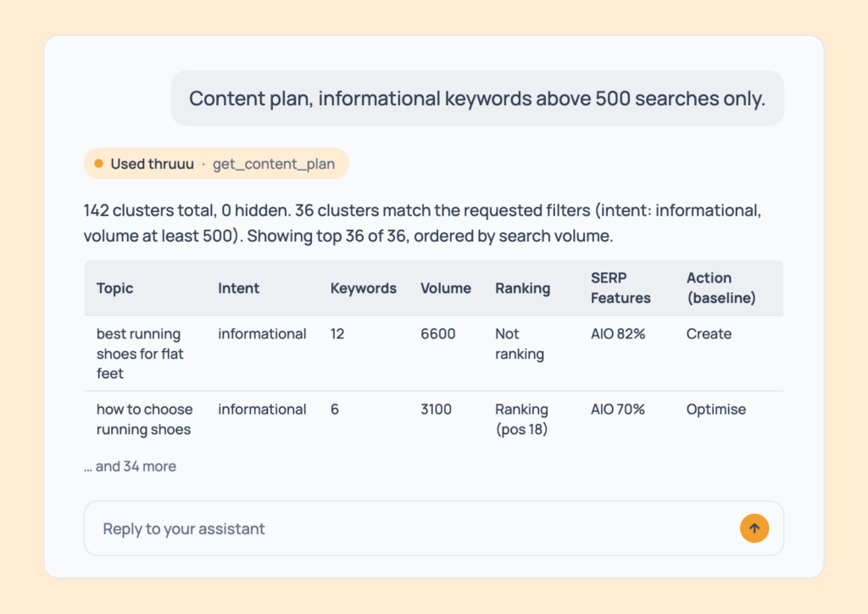Click the 'Optimise' action cell
Viewport: 868px width, 614px height.
[715, 409]
